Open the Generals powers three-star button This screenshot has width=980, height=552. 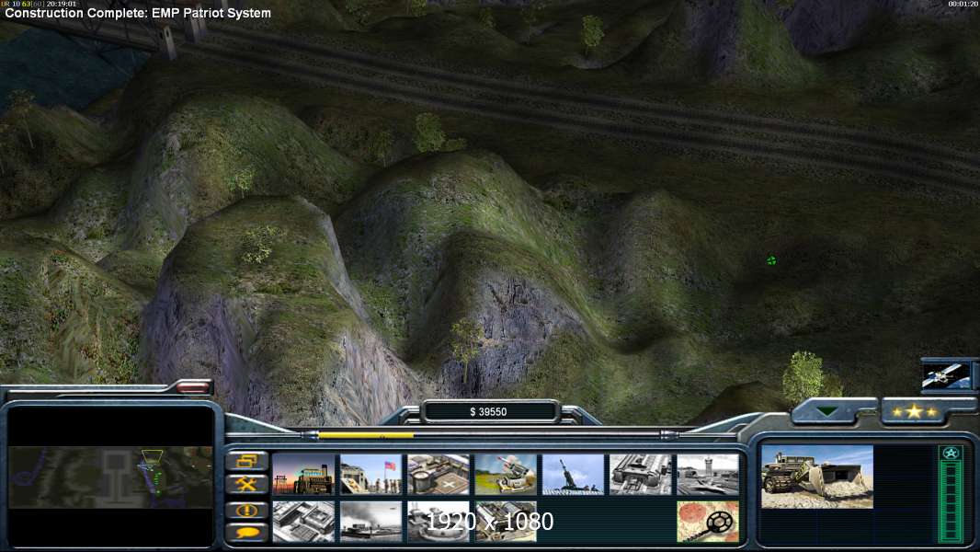(x=914, y=412)
